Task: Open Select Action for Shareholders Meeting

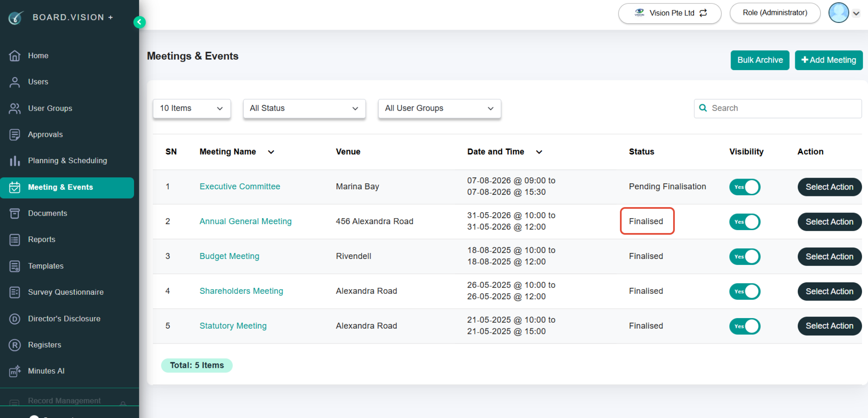Action: 830,292
